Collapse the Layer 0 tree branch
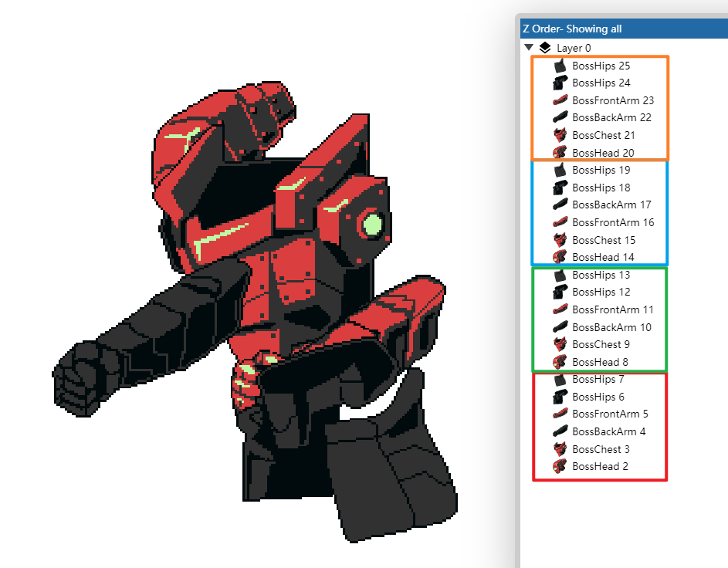This screenshot has height=568, width=728. point(530,47)
